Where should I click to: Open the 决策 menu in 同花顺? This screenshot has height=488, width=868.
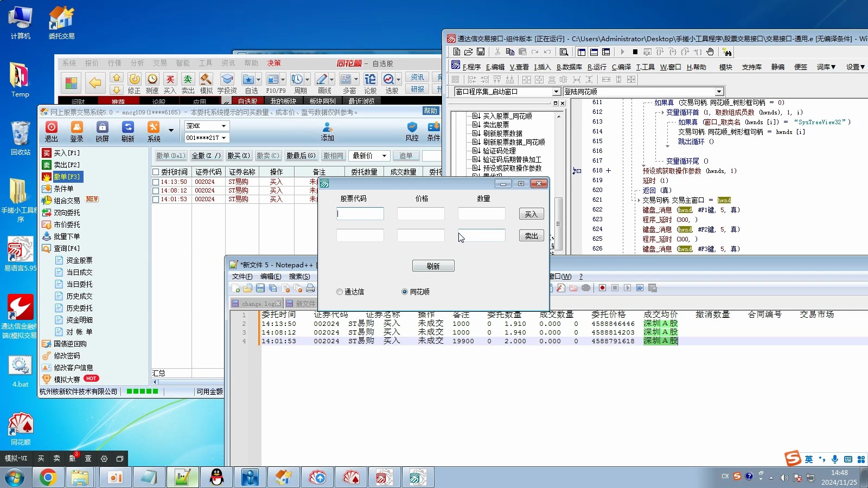click(x=274, y=63)
